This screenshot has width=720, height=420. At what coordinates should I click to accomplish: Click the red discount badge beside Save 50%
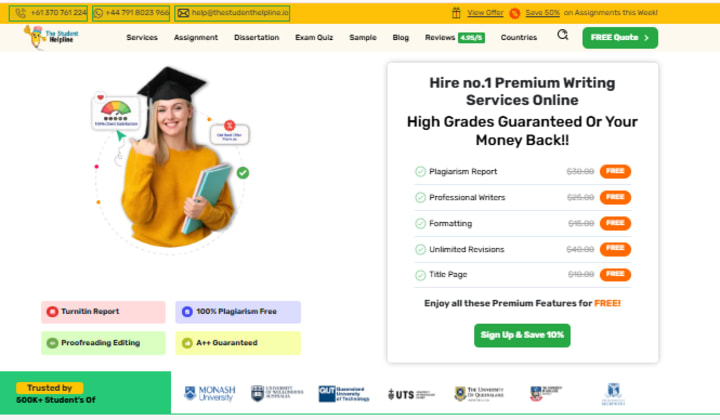pyautogui.click(x=515, y=13)
